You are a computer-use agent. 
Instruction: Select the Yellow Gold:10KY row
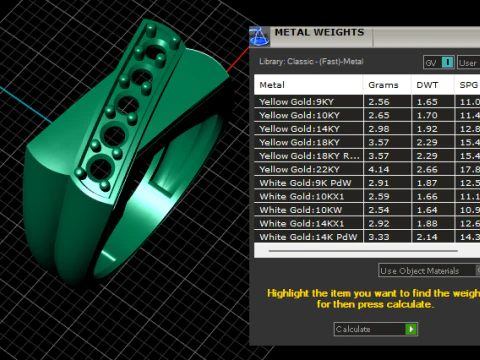click(367, 115)
